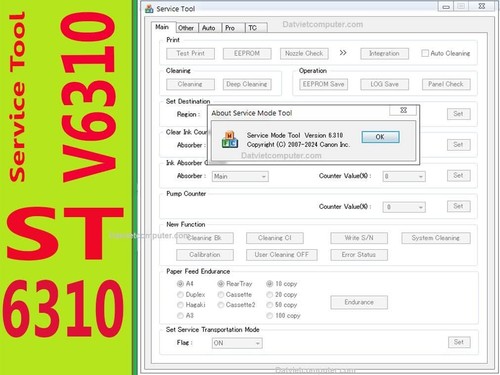Click the MFC icon in About dialog
The height and width of the screenshot is (375, 500).
230,140
